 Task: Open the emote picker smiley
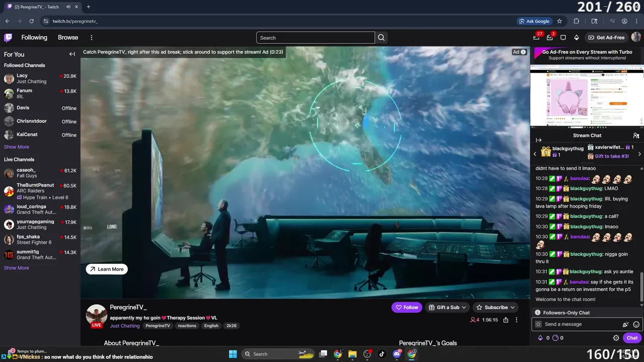[x=636, y=325]
